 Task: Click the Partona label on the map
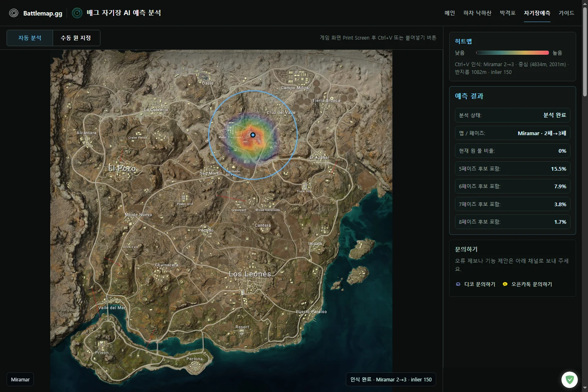coord(195,359)
